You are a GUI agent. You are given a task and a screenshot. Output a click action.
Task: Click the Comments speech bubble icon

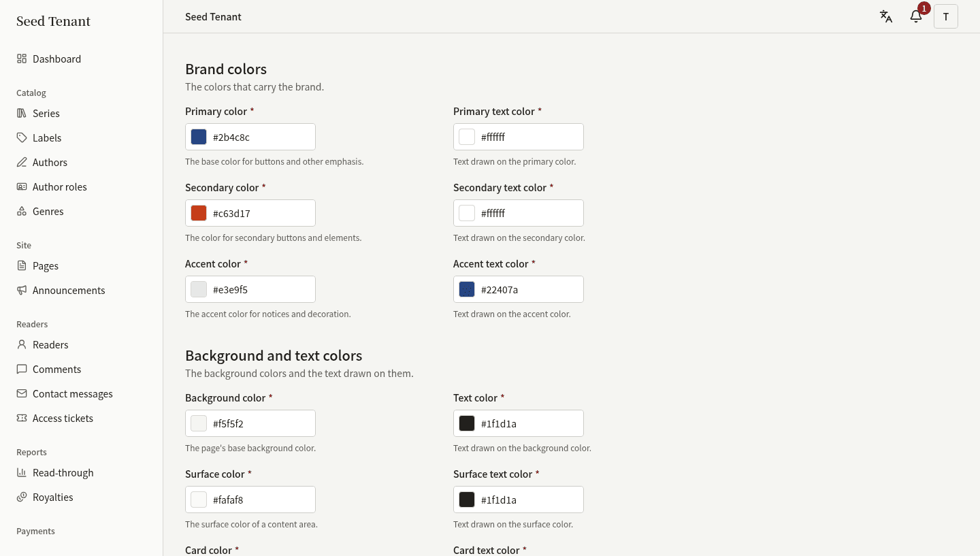22,370
